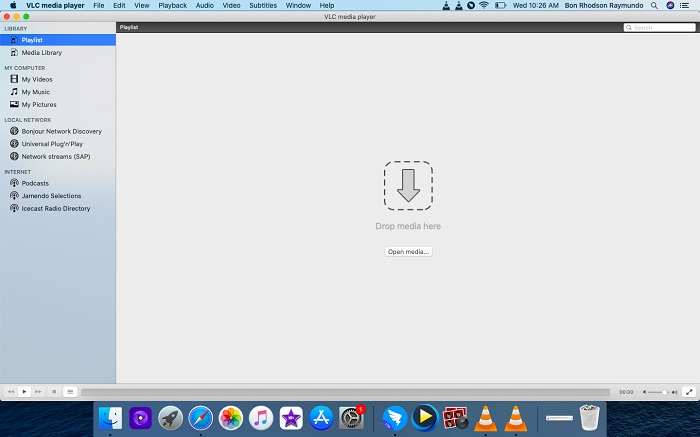Open the Trash in the Dock
Image resolution: width=700 pixels, height=437 pixels.
click(x=589, y=418)
